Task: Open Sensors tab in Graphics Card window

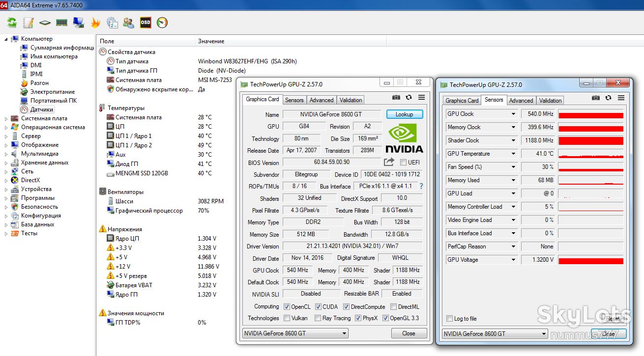Action: point(294,100)
